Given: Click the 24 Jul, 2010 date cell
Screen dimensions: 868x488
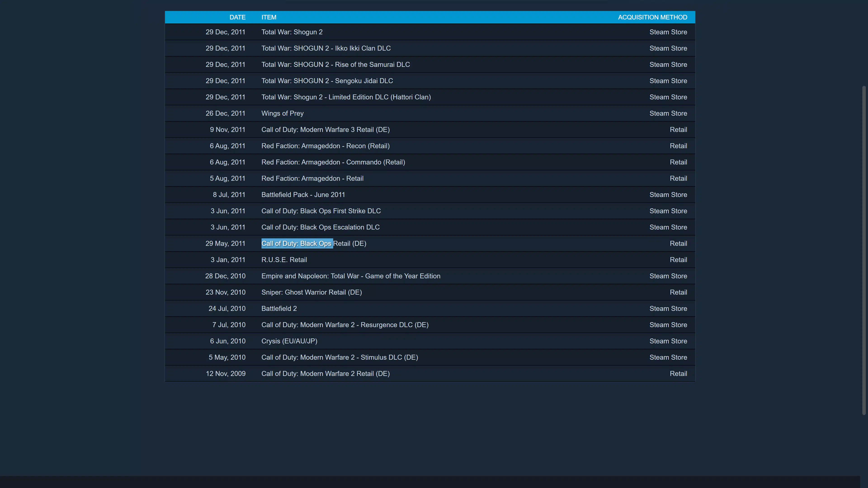Looking at the screenshot, I should click(x=227, y=308).
